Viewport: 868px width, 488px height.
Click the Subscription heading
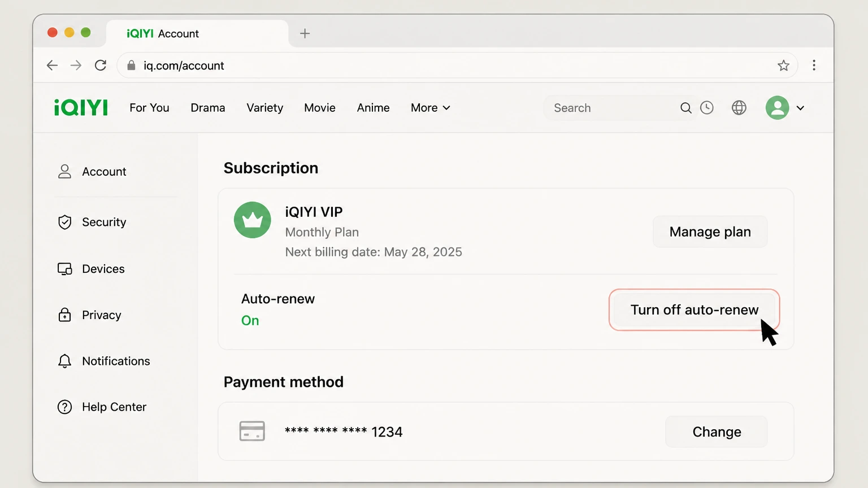271,168
